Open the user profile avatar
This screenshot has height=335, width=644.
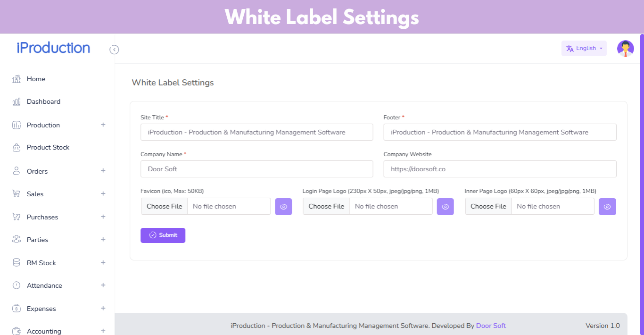pyautogui.click(x=625, y=49)
